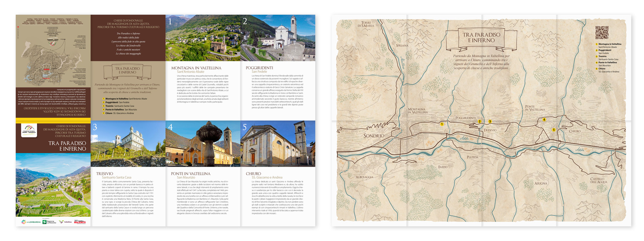Click 'Chiuro SS. Giacomo e Andrea' in the tan list
Image resolution: width=644 pixels, height=241 pixels.
point(118,113)
